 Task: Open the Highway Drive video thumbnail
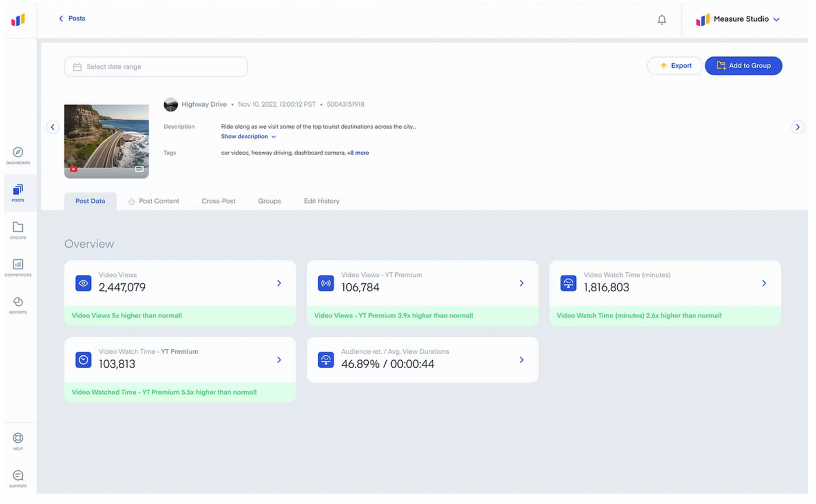click(107, 142)
